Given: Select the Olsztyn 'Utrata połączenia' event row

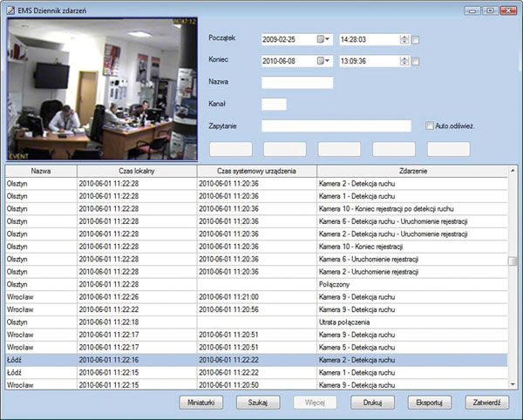Looking at the screenshot, I should (x=256, y=322).
